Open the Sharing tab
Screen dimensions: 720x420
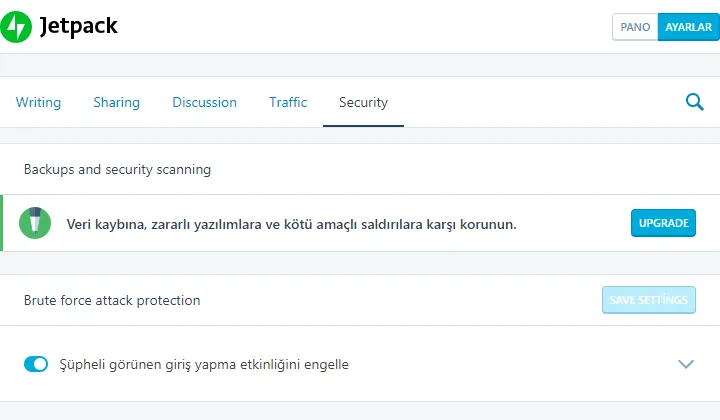(117, 102)
